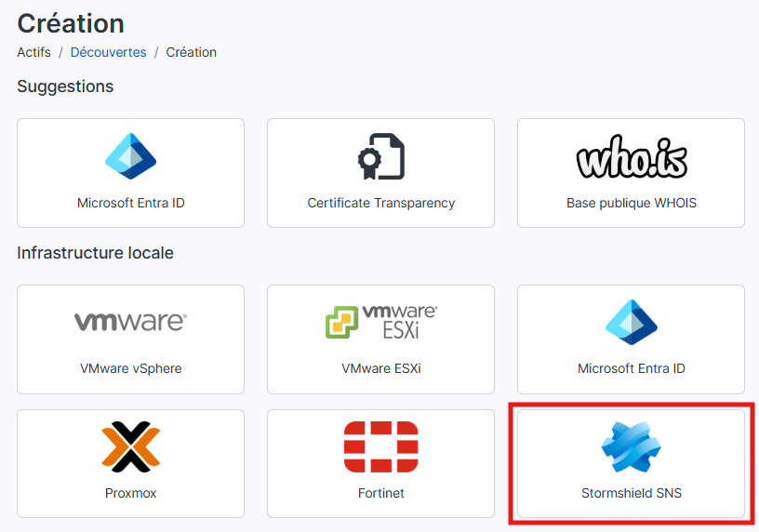Viewport: 759px width, 532px height.
Task: Choose the VMware ESXi card label
Action: coord(381,368)
